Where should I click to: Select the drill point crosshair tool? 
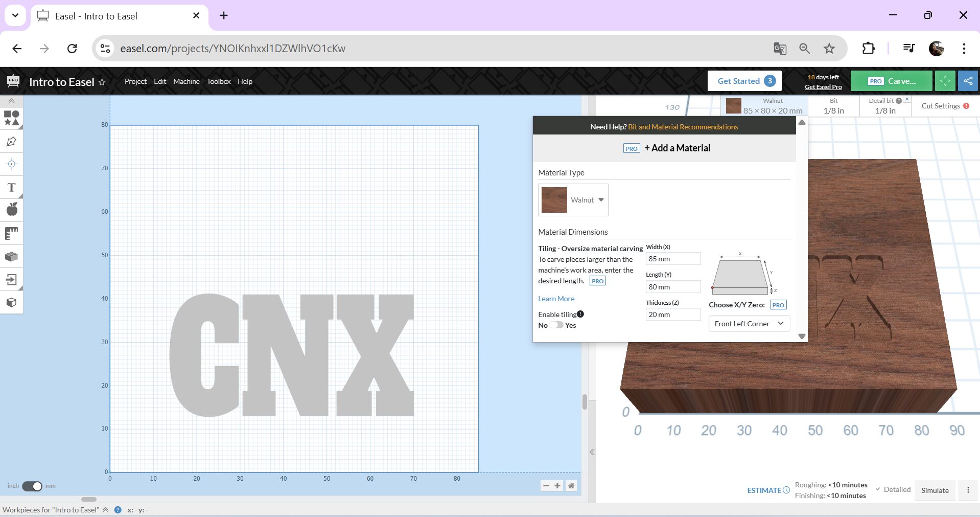(11, 164)
